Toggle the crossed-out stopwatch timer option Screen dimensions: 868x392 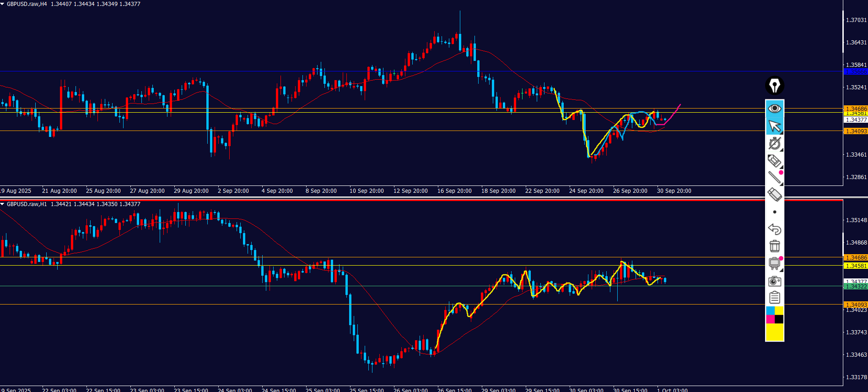click(774, 143)
